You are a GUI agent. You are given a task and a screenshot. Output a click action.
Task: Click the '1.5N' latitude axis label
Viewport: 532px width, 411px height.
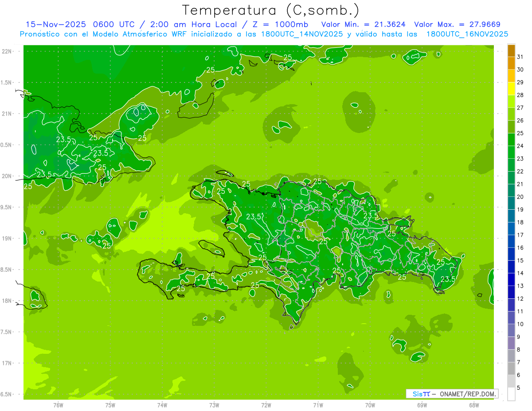pos(6,82)
